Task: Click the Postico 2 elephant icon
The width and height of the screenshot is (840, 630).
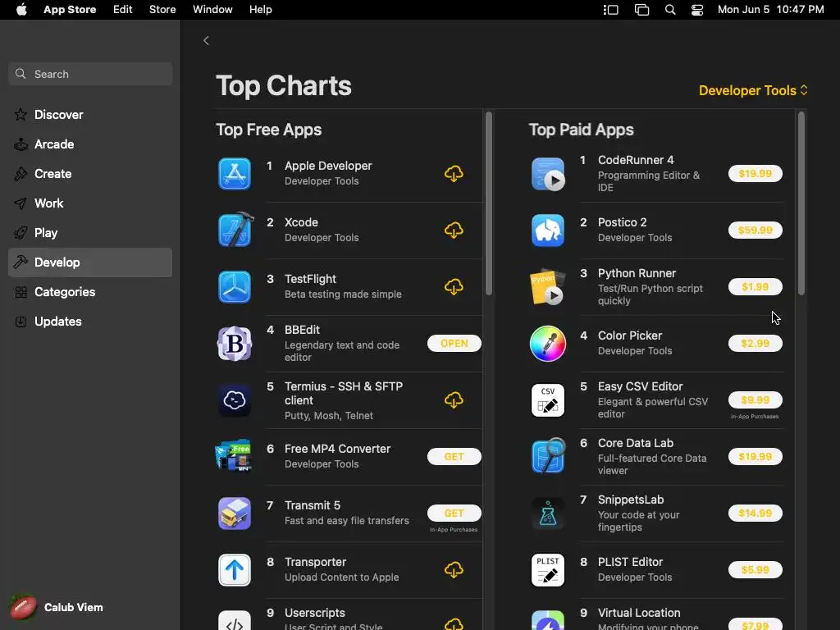Action: [x=547, y=230]
